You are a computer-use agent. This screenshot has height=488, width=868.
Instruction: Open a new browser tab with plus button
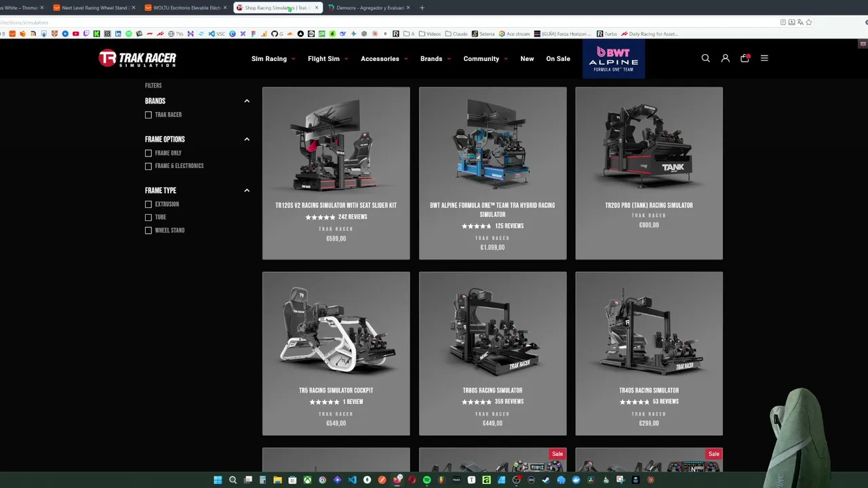(422, 8)
